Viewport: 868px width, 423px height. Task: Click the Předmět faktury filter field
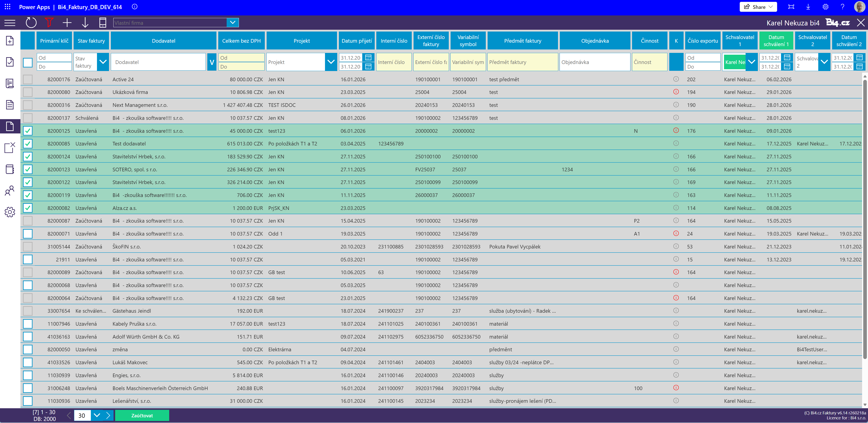tap(522, 62)
